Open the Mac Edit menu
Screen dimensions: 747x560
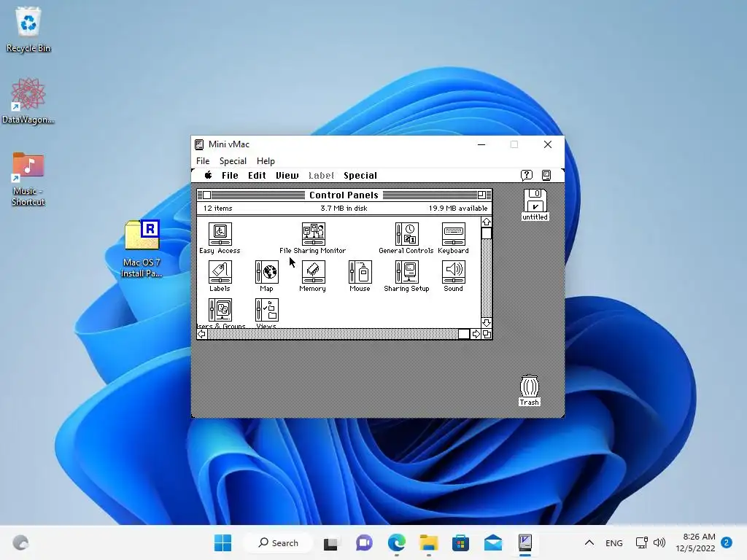(x=257, y=175)
